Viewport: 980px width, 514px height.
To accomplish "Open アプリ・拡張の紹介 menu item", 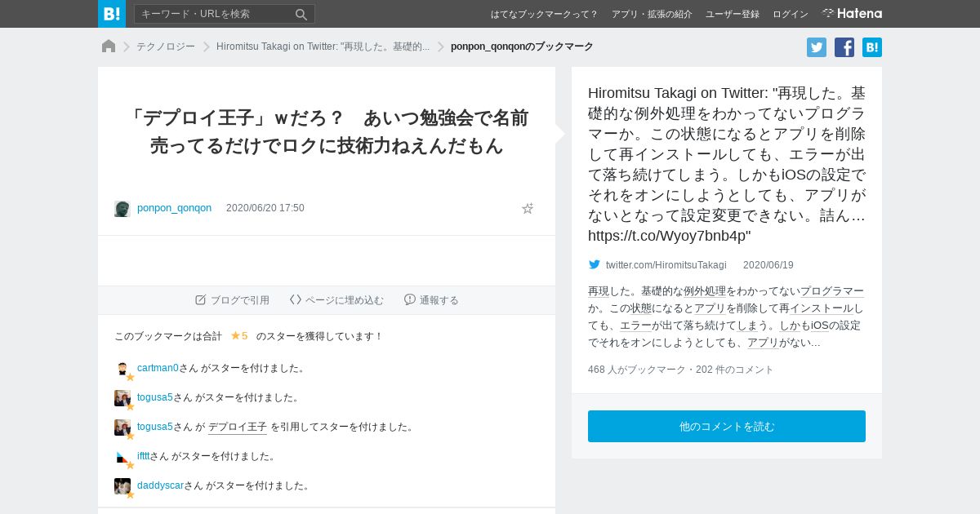I will (x=652, y=14).
